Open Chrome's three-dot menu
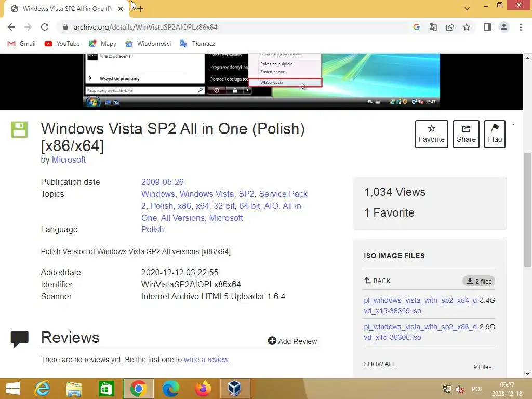This screenshot has width=532, height=399. click(x=521, y=27)
